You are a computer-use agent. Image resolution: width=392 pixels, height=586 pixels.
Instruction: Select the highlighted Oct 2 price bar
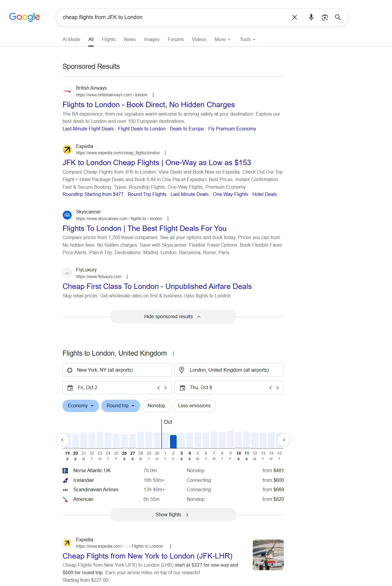(173, 442)
